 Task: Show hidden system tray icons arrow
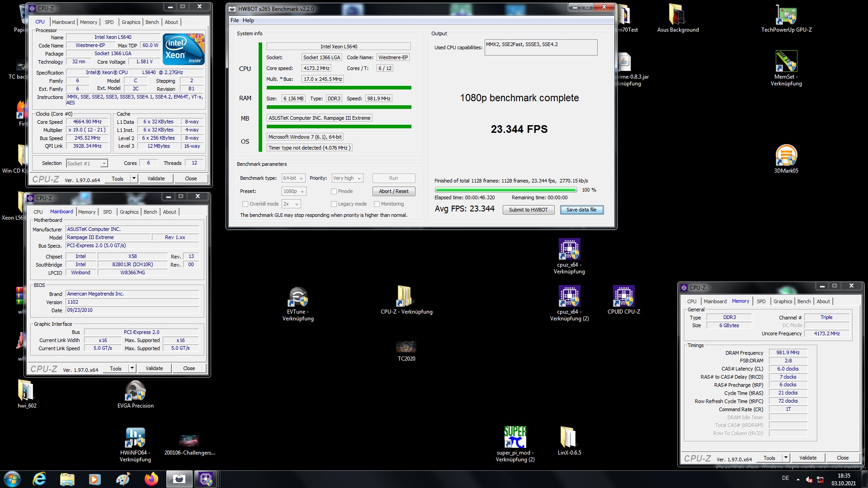point(798,479)
